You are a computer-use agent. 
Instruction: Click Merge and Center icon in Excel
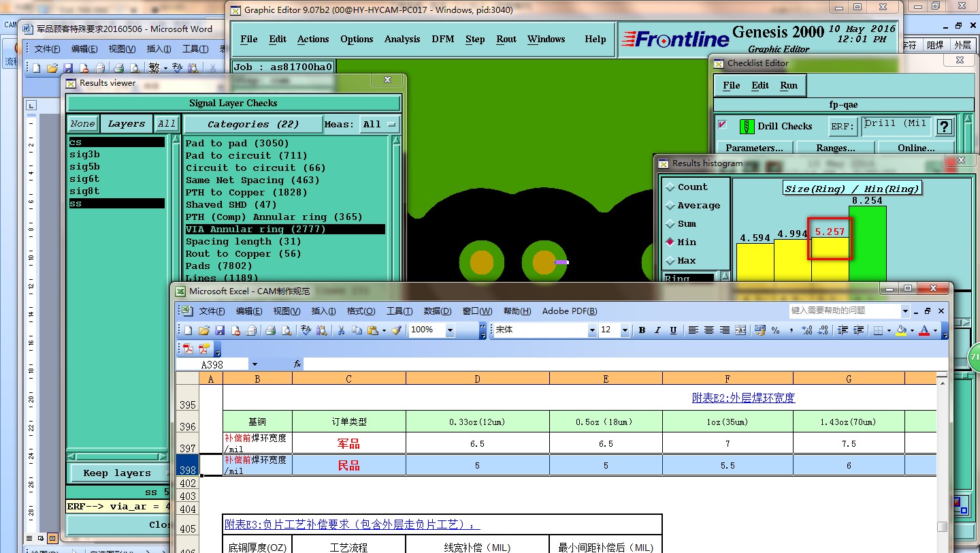coord(740,330)
